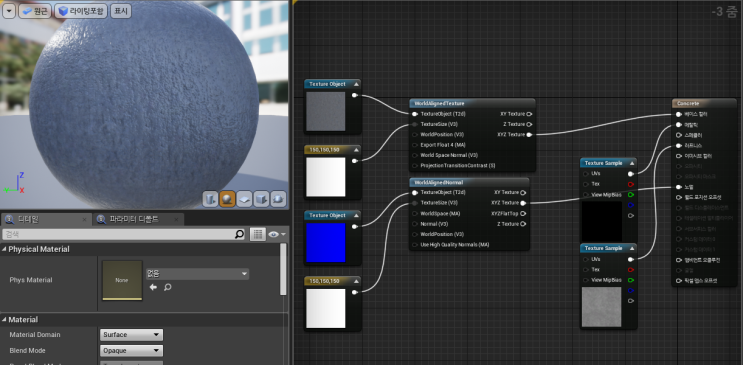
Task: Close the 파라미터 디폴트 tab
Action: [x=176, y=220]
